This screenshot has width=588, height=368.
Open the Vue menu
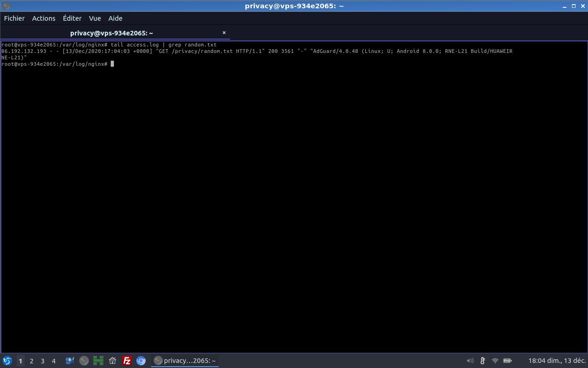(95, 18)
